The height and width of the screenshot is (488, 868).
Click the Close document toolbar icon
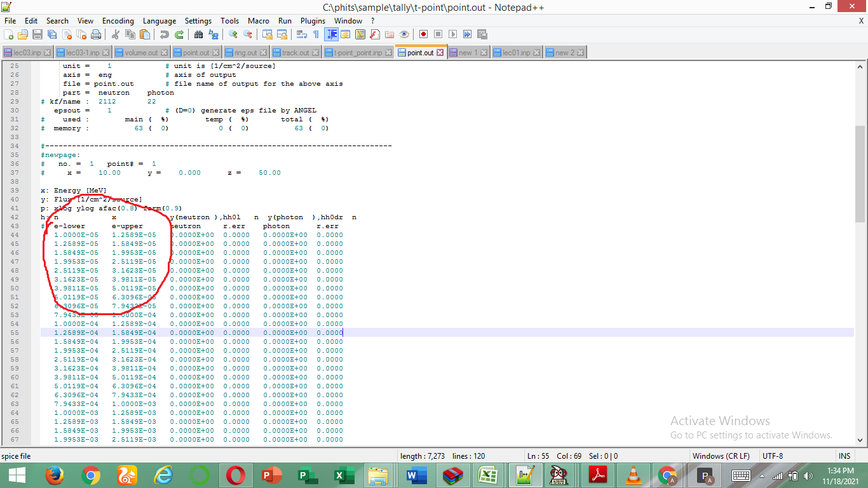click(x=67, y=34)
